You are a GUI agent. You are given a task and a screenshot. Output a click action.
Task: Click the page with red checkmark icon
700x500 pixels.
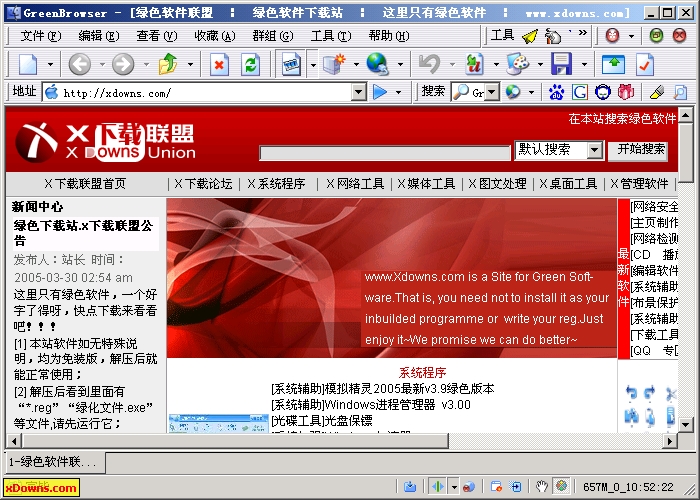pyautogui.click(x=645, y=64)
